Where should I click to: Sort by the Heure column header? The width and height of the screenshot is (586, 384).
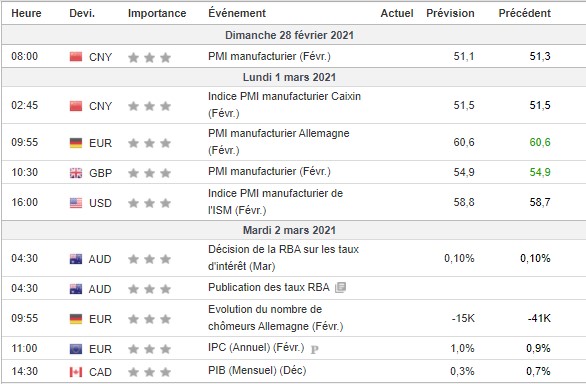coord(26,13)
